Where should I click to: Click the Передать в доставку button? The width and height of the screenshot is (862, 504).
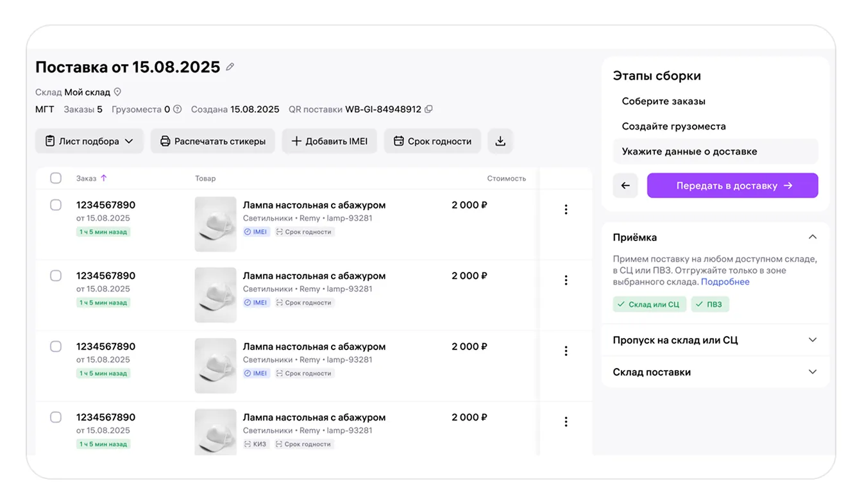pyautogui.click(x=732, y=185)
